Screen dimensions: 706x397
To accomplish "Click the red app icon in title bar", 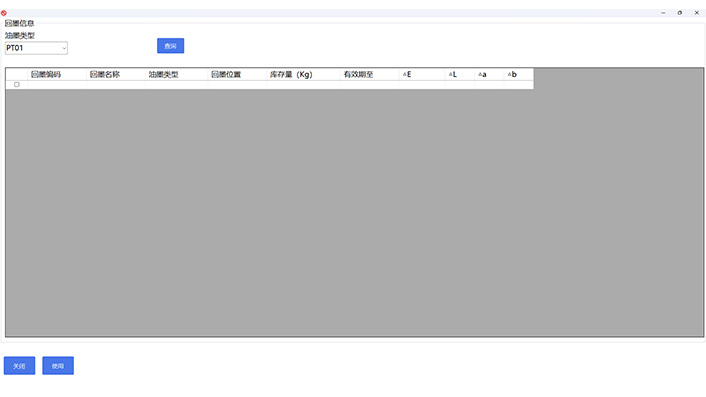I will 4,13.
